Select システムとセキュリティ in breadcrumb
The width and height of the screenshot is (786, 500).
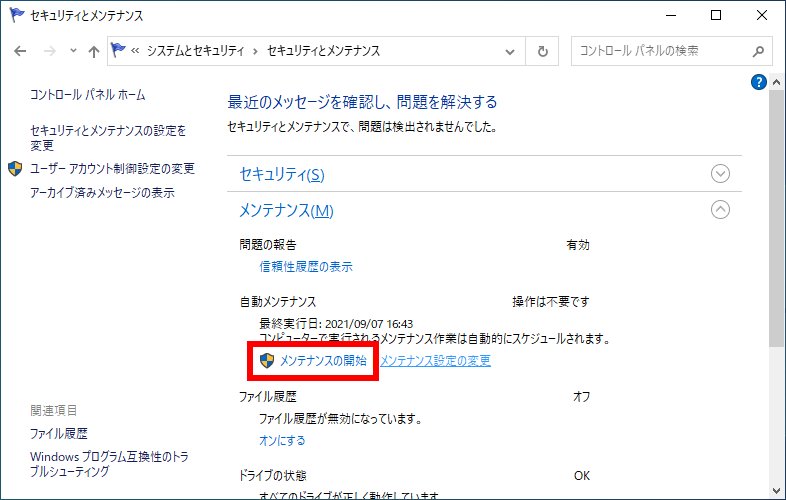click(x=198, y=51)
